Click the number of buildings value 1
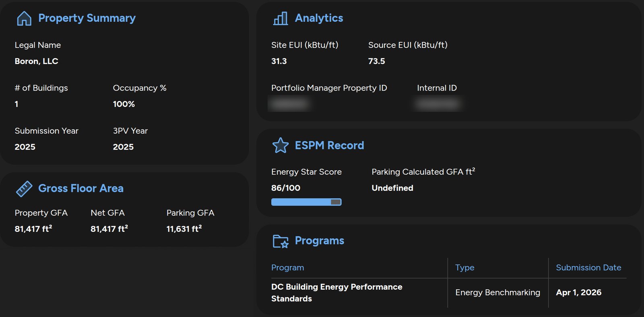644x317 pixels. pos(17,104)
